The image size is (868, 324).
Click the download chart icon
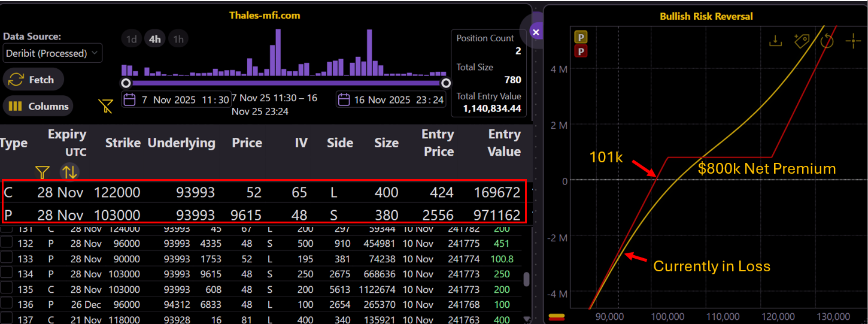776,41
